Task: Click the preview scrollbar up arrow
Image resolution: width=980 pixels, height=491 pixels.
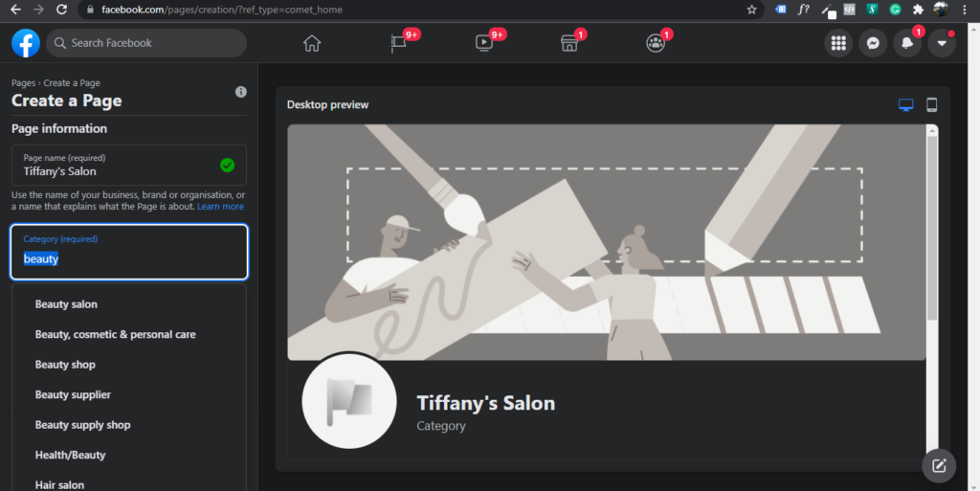Action: (x=932, y=130)
